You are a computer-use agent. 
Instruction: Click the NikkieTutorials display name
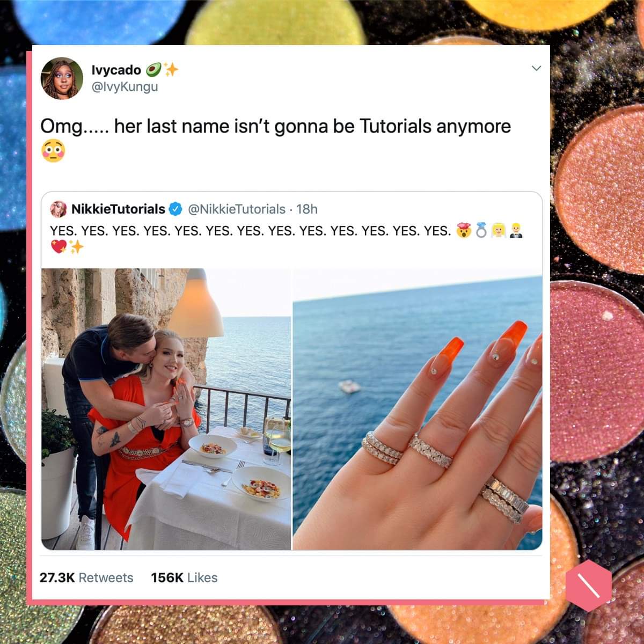point(118,209)
